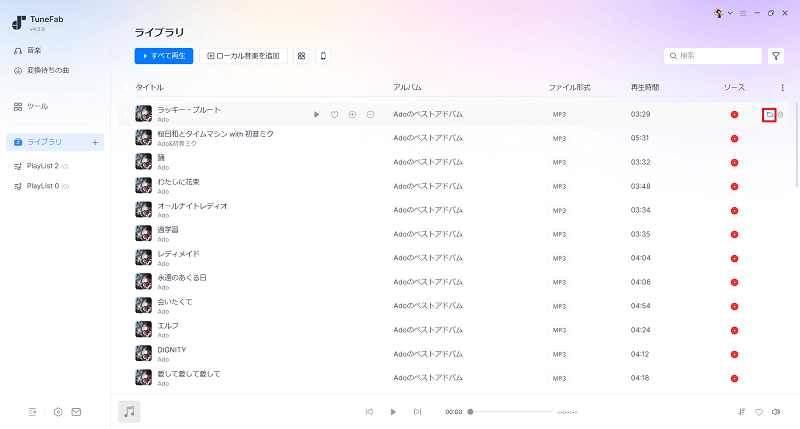Collapse the sidebar with bottom-left icon

coord(32,412)
